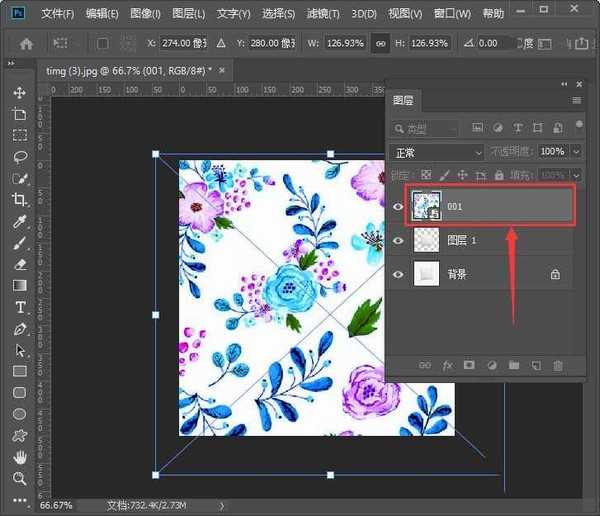Select the Zoom tool
Viewport: 600px width, 516px height.
point(19,479)
